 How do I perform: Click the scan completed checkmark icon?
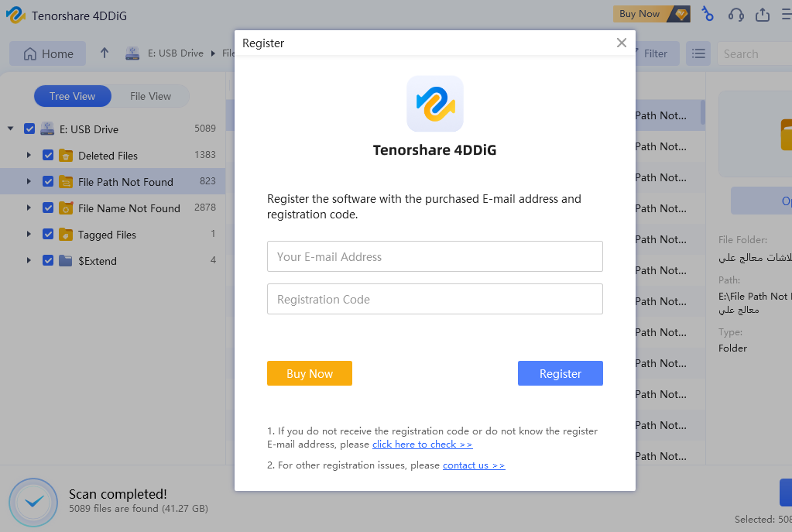point(33,503)
